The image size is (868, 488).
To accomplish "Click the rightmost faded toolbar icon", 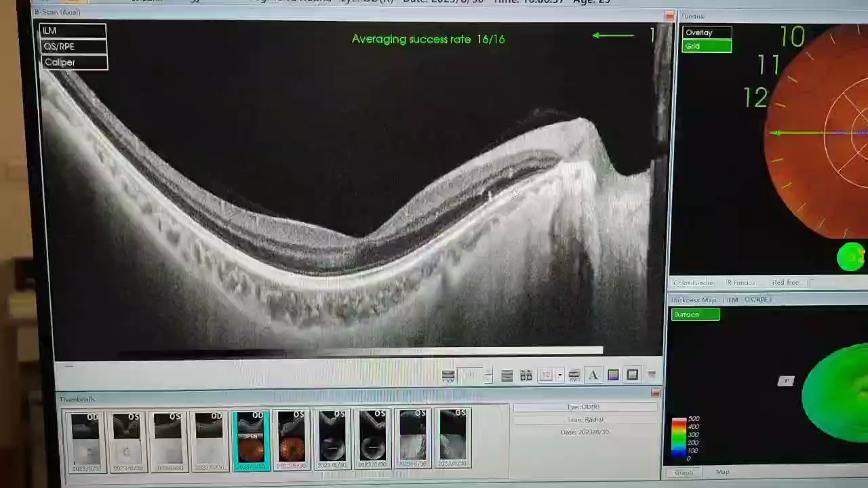I will coord(652,374).
